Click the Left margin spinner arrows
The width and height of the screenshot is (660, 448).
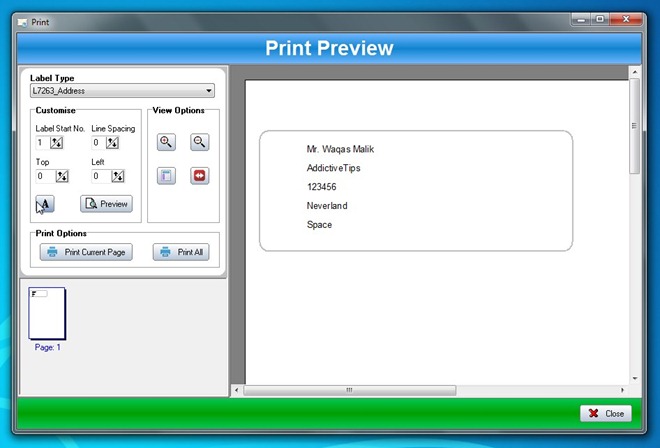pos(118,176)
